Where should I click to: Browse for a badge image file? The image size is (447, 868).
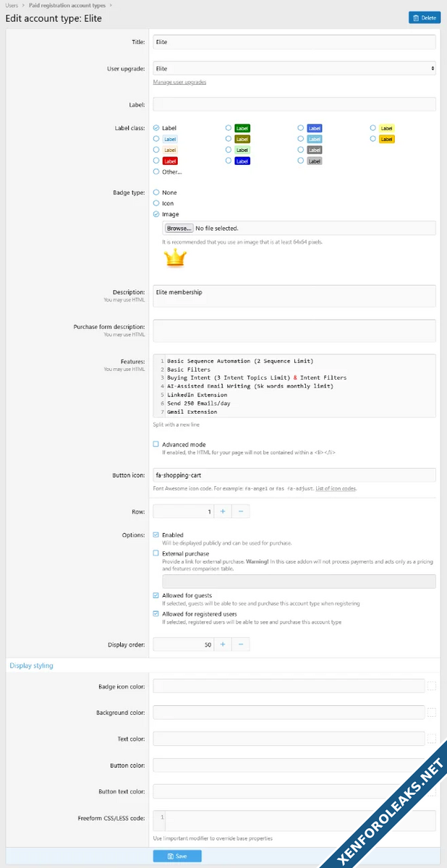(179, 229)
